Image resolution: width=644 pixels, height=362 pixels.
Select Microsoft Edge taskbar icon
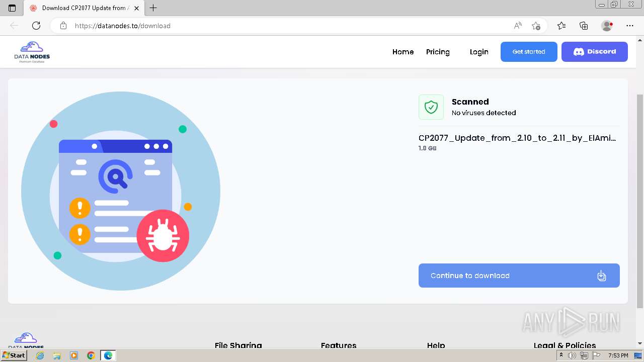108,355
